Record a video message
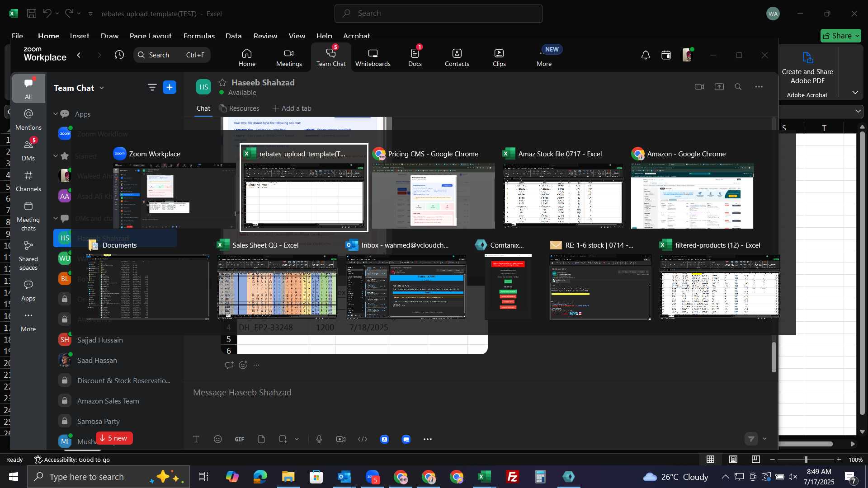 [x=341, y=439]
